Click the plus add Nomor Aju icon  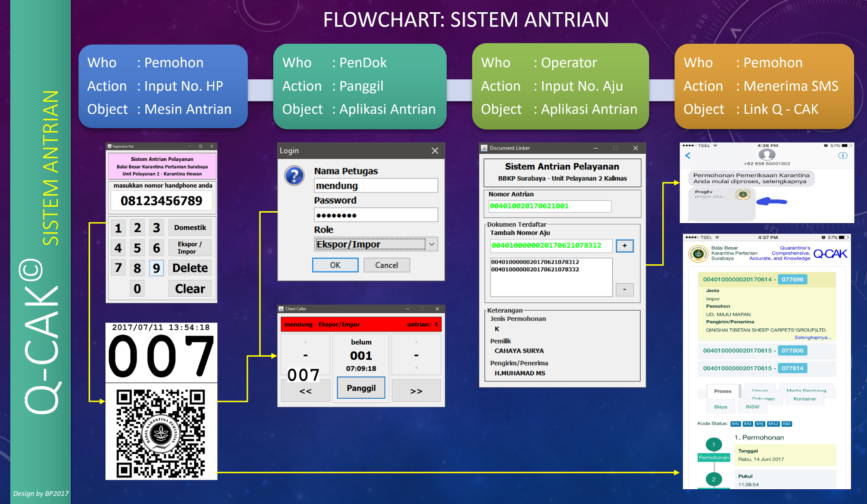pyautogui.click(x=625, y=246)
